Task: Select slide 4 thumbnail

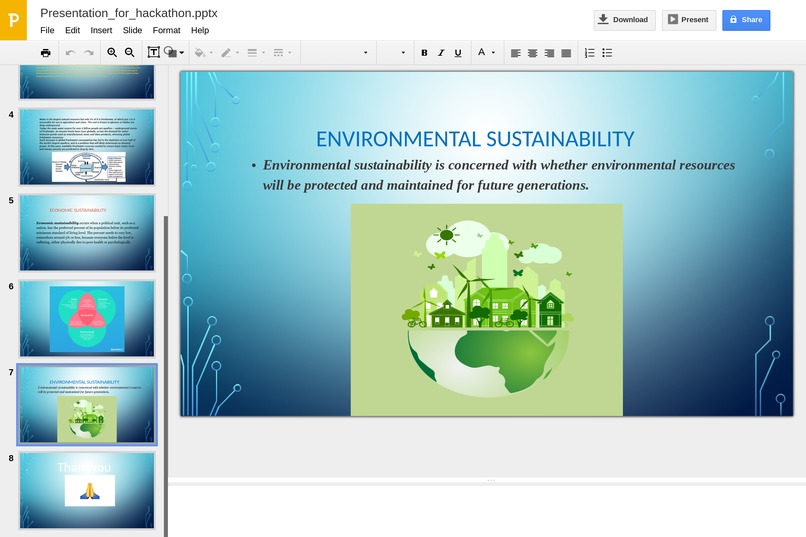Action: pos(87,146)
